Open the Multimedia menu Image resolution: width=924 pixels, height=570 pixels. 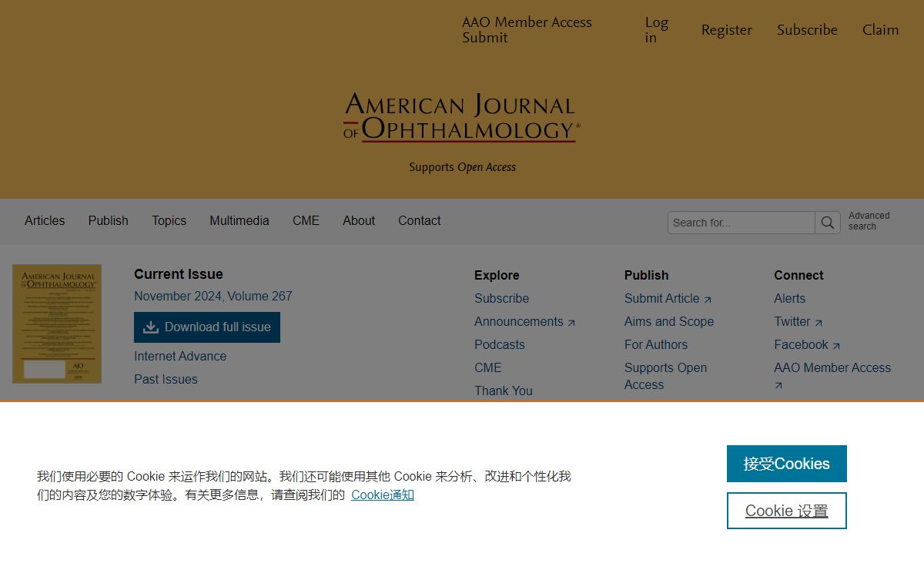[239, 220]
